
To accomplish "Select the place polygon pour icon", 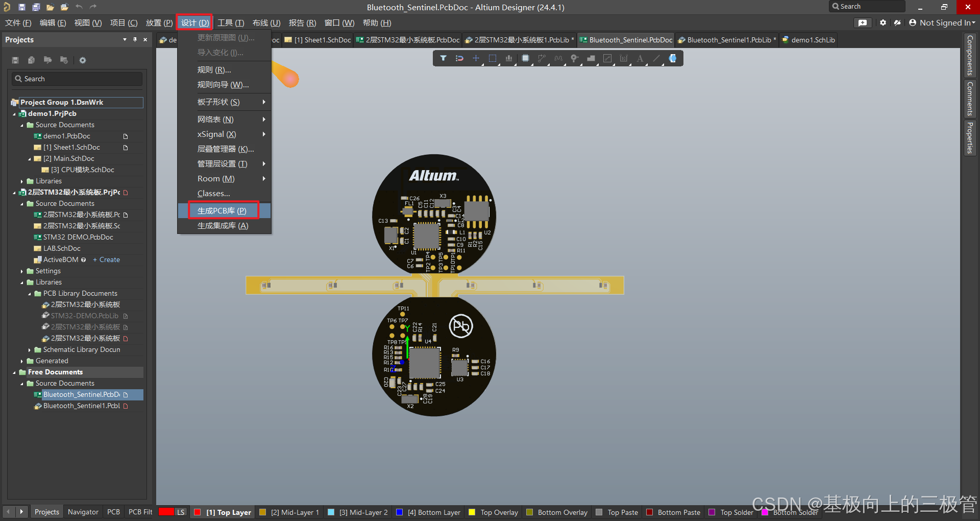I will [x=591, y=58].
